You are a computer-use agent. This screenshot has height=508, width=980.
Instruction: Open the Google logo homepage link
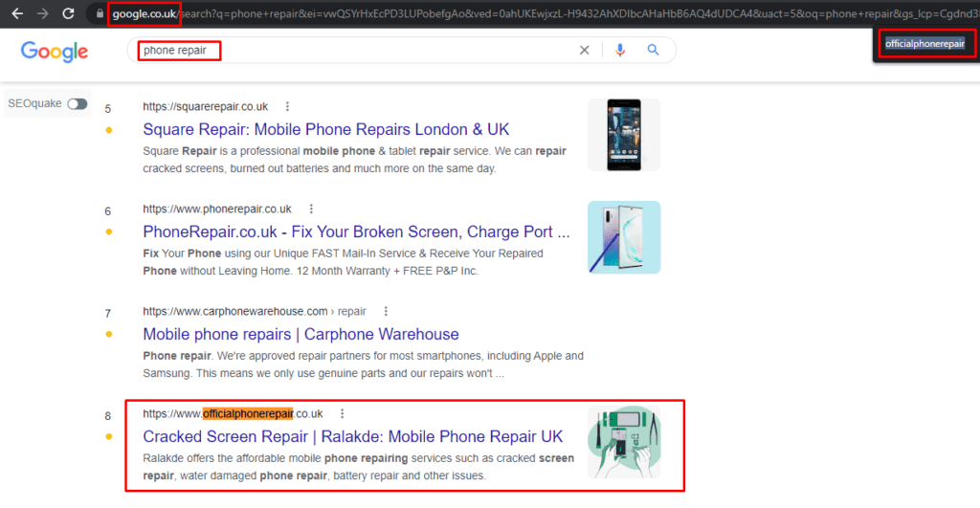point(55,52)
